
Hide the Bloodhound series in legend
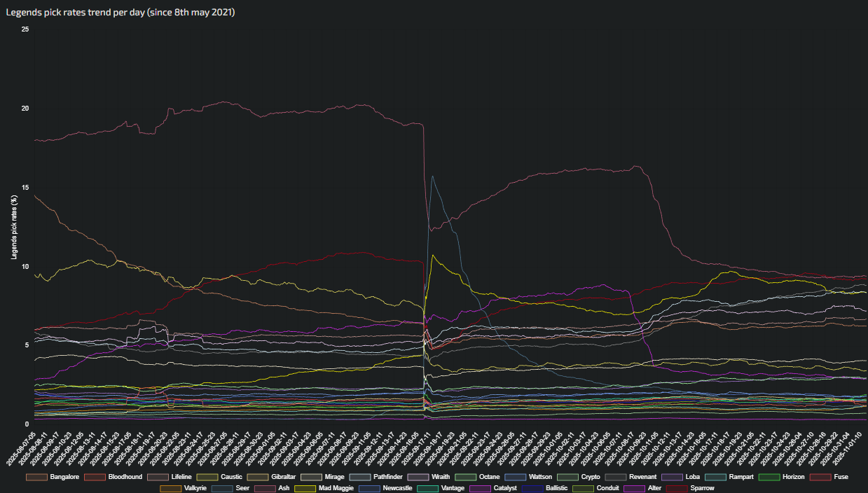(95, 477)
